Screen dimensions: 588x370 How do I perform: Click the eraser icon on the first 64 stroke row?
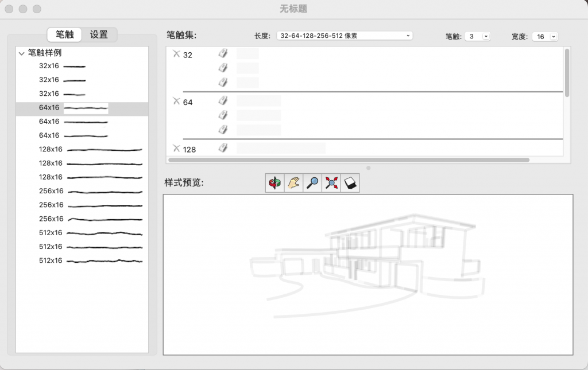click(223, 100)
